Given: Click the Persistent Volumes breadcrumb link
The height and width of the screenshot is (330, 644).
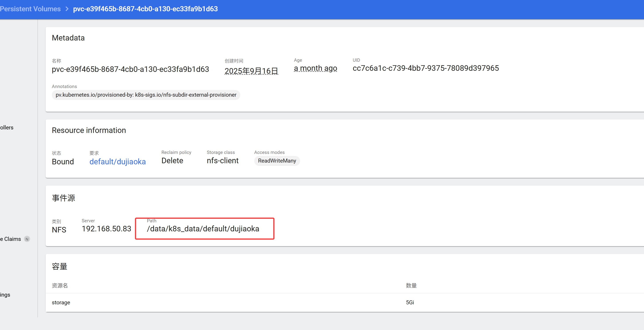Looking at the screenshot, I should click(x=30, y=9).
